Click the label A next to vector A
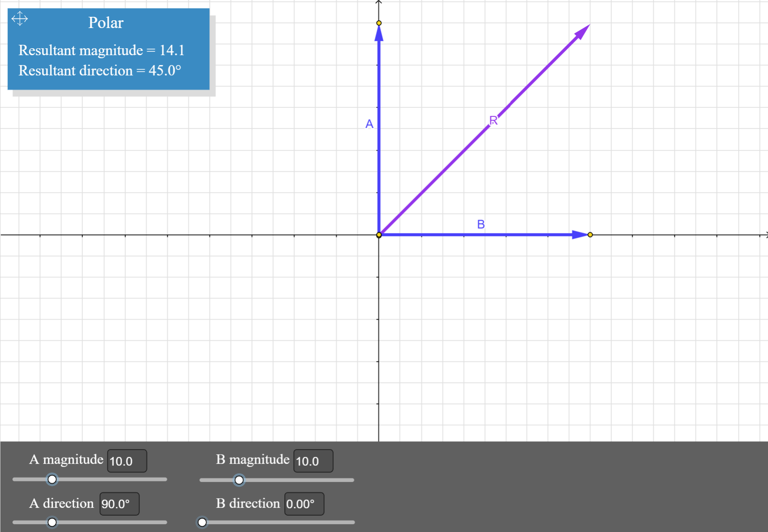This screenshot has width=768, height=532. (369, 124)
